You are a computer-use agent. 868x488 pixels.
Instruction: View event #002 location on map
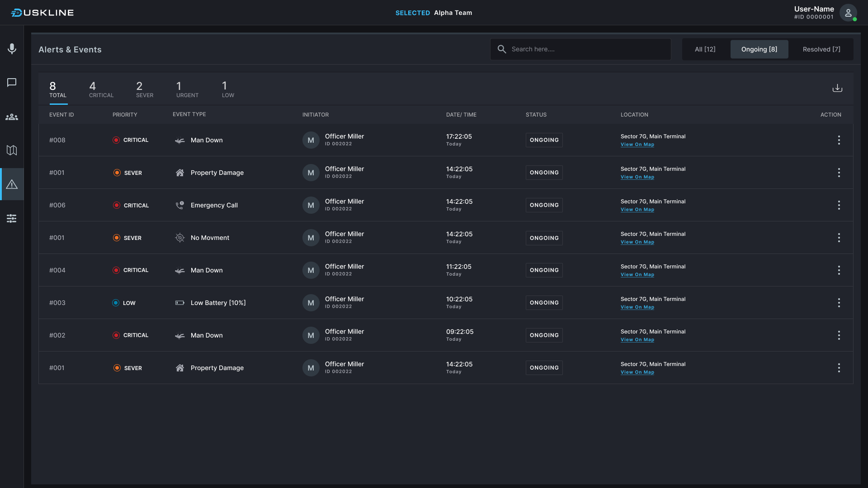point(637,340)
